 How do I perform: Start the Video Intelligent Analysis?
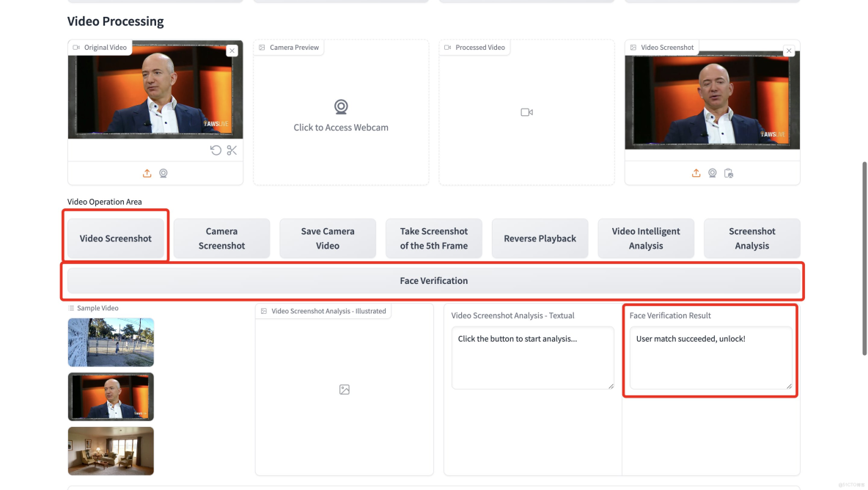645,238
